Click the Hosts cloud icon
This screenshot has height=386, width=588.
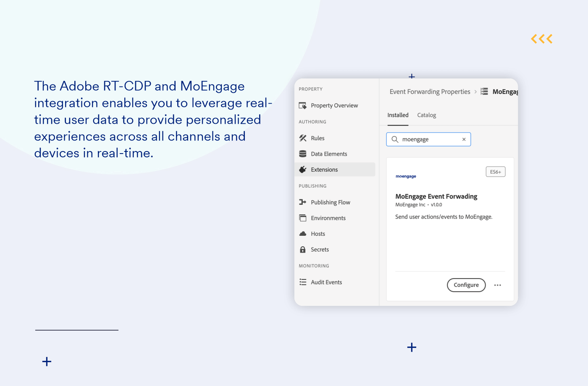coord(302,234)
